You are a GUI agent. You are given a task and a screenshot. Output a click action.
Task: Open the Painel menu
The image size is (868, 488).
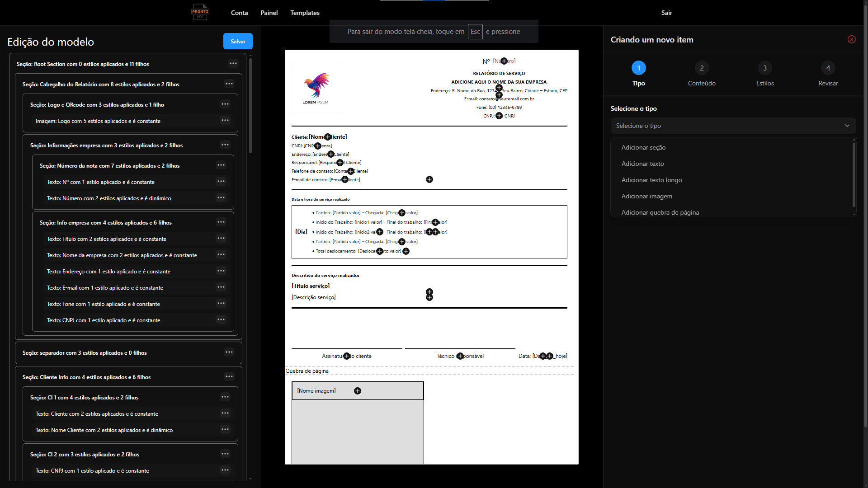coord(269,13)
